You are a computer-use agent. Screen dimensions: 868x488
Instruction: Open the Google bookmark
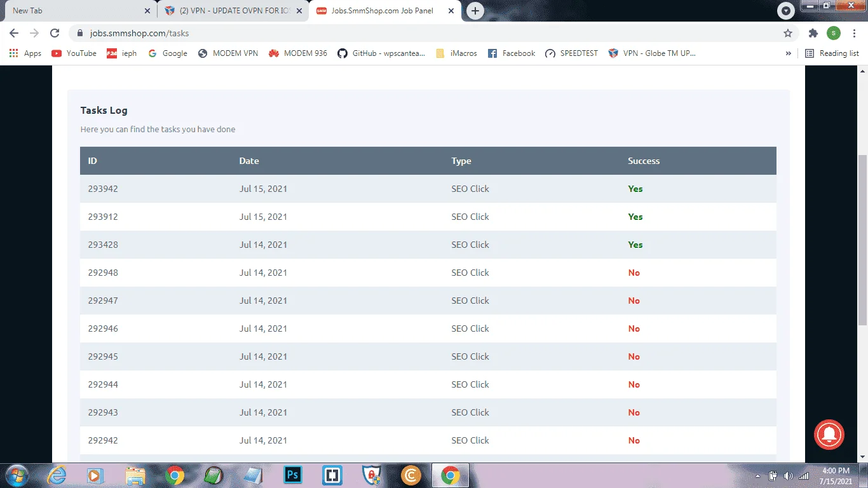coord(168,53)
